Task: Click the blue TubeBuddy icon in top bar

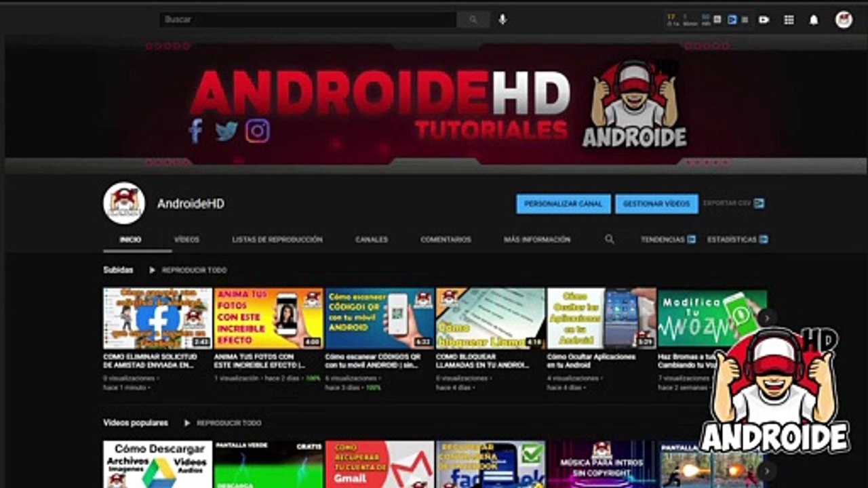Action: [732, 20]
